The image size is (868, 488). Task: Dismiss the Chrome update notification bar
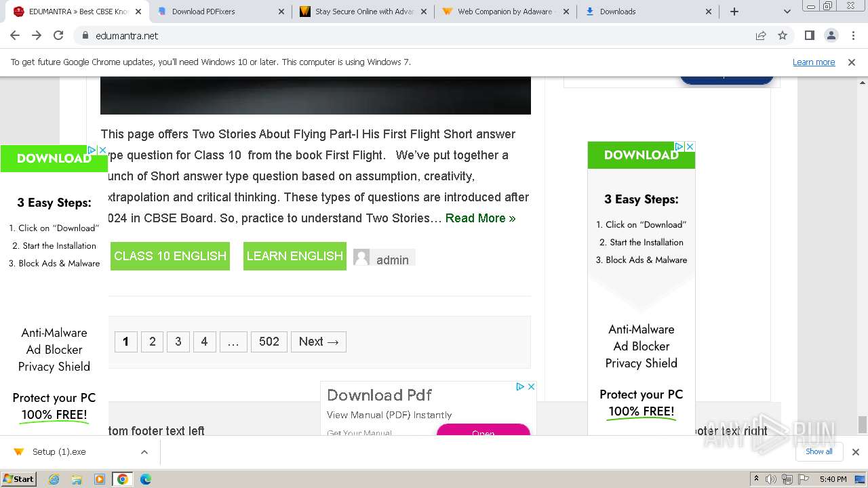click(852, 62)
